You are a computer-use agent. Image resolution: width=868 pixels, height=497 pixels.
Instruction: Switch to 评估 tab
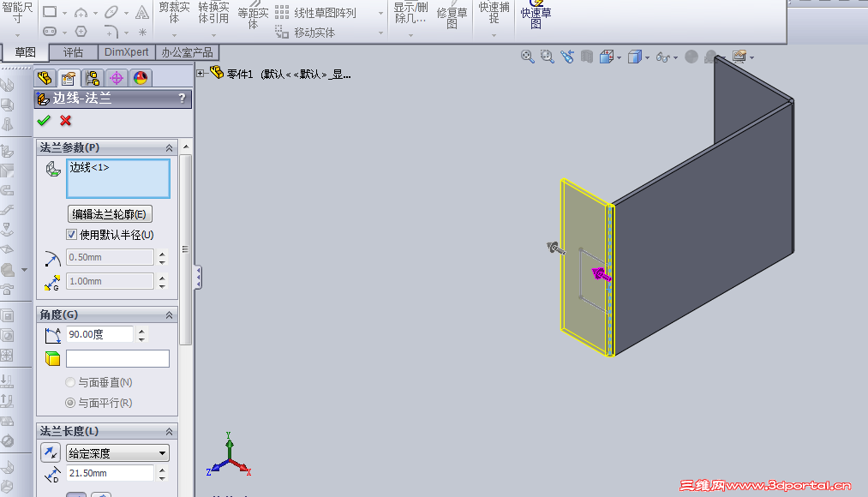tap(73, 52)
